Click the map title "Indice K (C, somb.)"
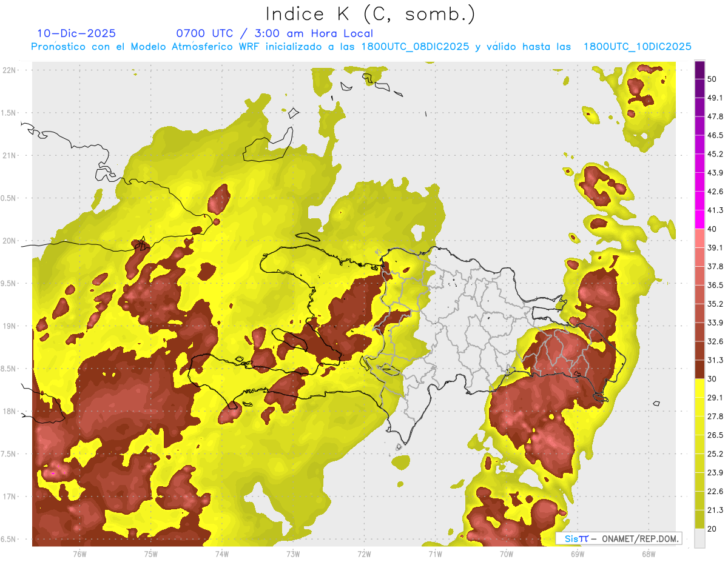 (x=370, y=14)
